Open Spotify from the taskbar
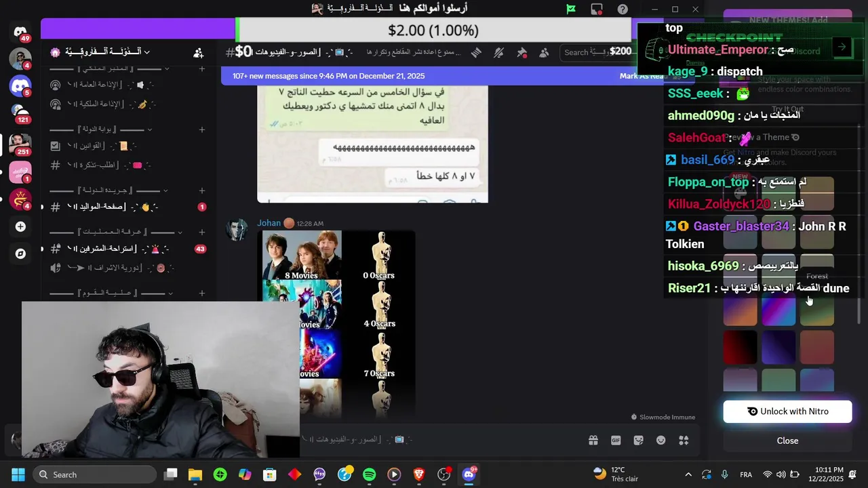868x488 pixels. (369, 474)
